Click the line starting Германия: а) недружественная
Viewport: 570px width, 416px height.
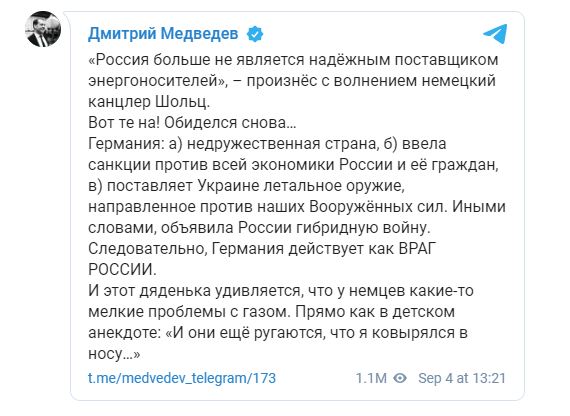[x=267, y=144]
